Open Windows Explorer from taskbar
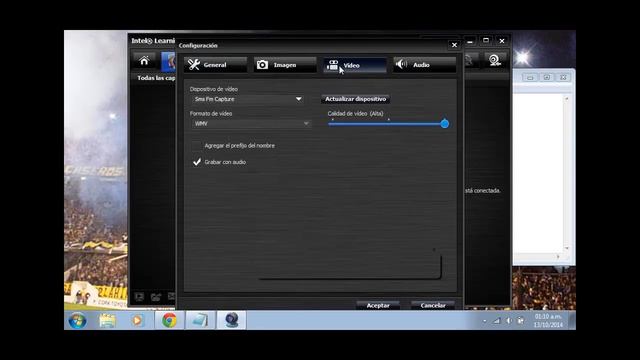Image resolution: width=640 pixels, height=360 pixels. (x=107, y=320)
